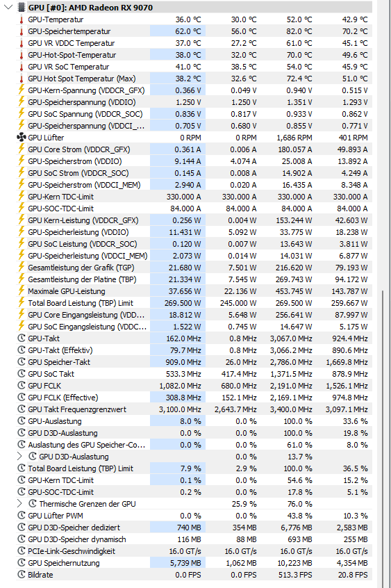Click the maximum value 180.057 A
The width and height of the screenshot is (391, 588).
click(294, 149)
